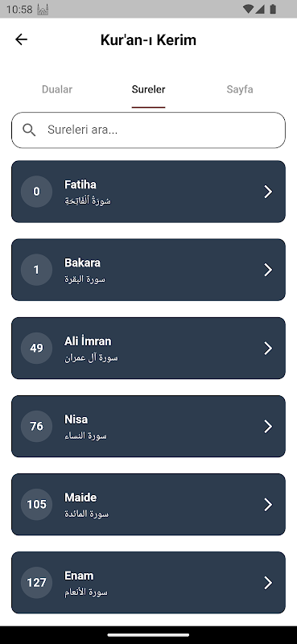Focus the Sureleri ara search field
Viewport: 297px width, 644px height.
(x=148, y=130)
